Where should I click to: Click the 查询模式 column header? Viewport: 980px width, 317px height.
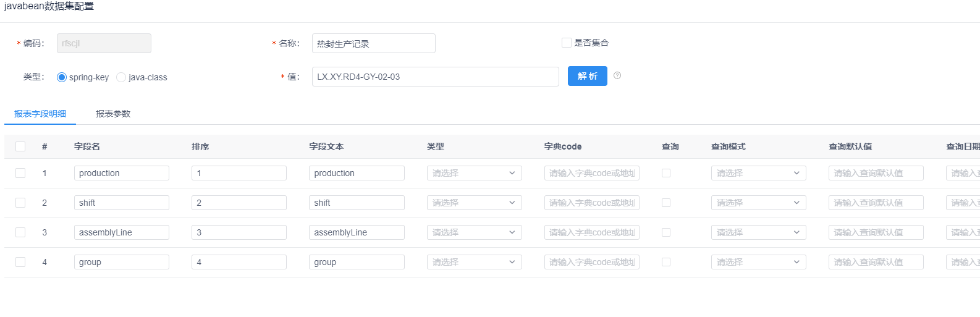729,146
